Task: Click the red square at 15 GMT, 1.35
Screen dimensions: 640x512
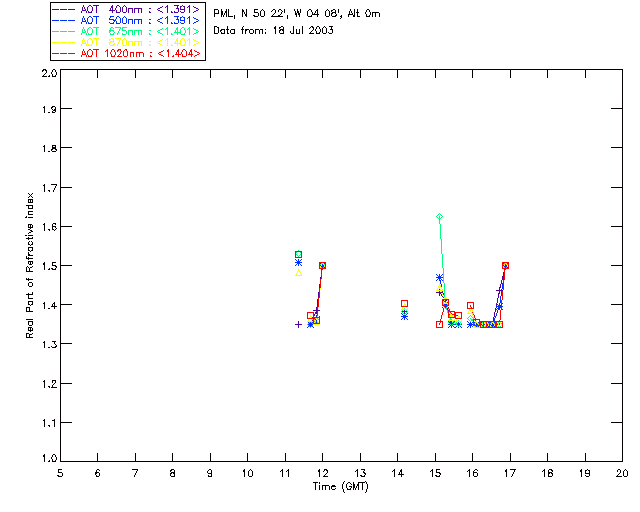Action: [x=439, y=324]
